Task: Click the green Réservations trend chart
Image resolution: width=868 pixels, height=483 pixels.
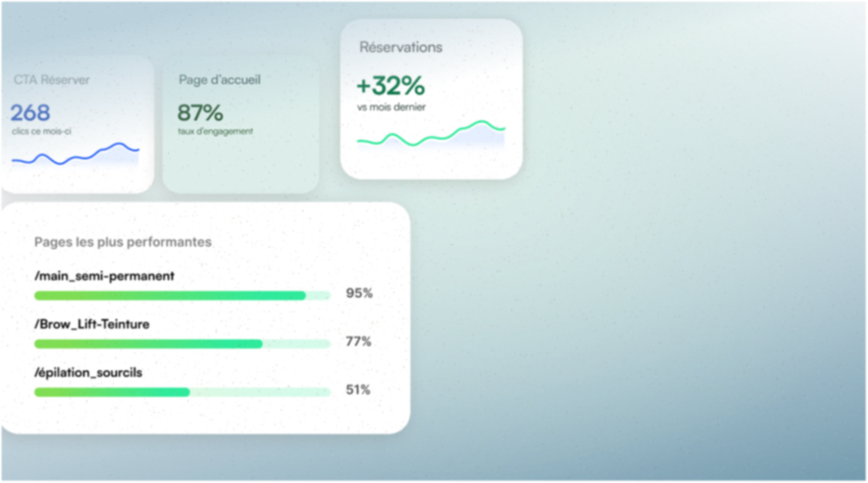Action: [431, 134]
